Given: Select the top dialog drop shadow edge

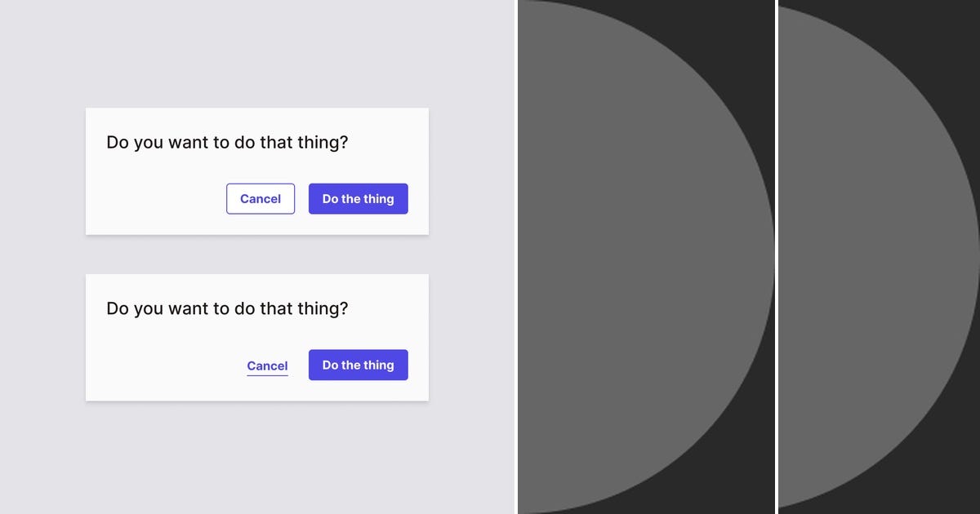Looking at the screenshot, I should pyautogui.click(x=257, y=236).
